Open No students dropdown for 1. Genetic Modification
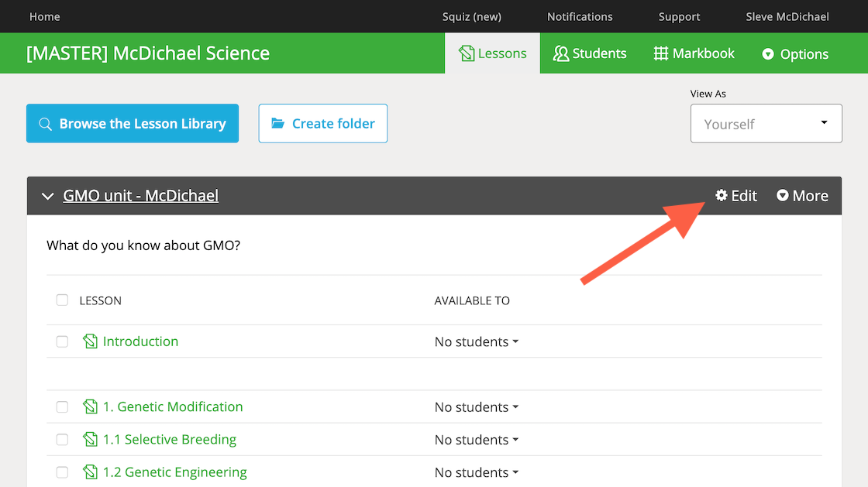The height and width of the screenshot is (487, 868). click(477, 406)
